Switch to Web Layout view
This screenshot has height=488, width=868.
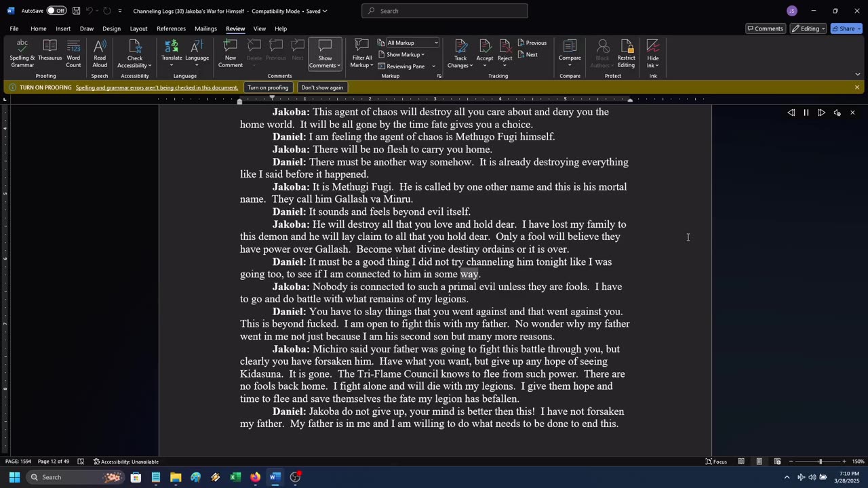777,462
